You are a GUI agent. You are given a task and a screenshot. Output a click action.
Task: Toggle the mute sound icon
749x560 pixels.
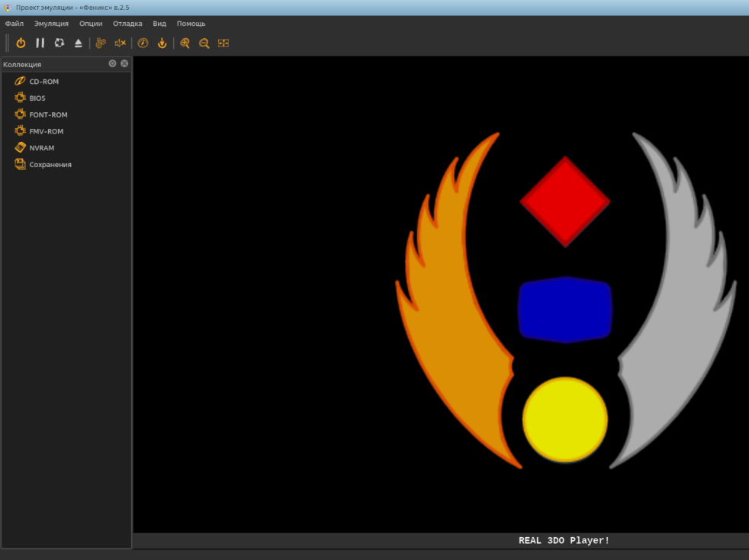click(120, 43)
